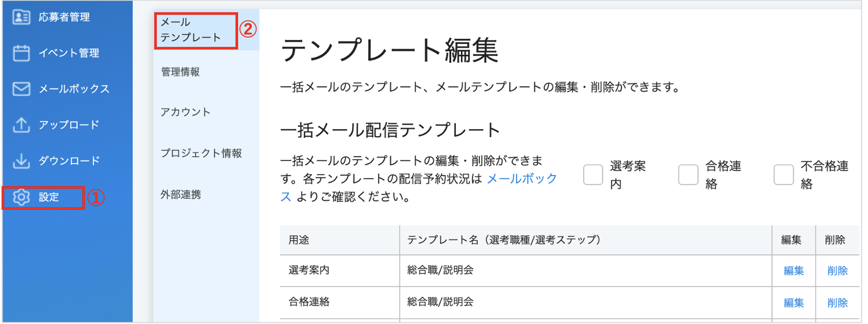Check the 選考案内 checkbox
The width and height of the screenshot is (868, 324).
[593, 174]
